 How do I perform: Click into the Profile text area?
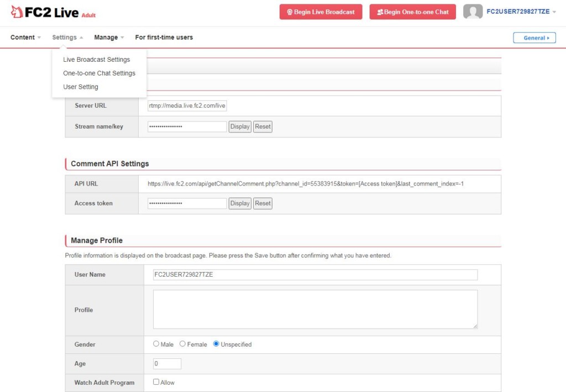pos(315,309)
